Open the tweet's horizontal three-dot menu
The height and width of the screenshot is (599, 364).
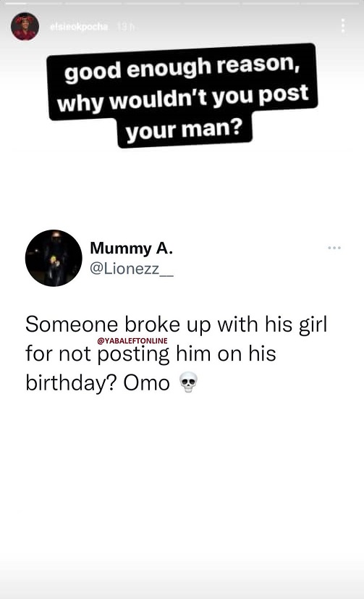pos(334,248)
